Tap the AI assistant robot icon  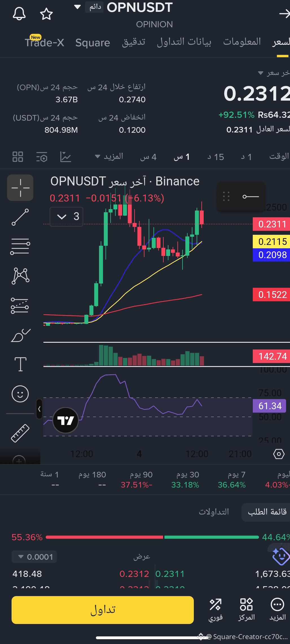click(x=280, y=556)
